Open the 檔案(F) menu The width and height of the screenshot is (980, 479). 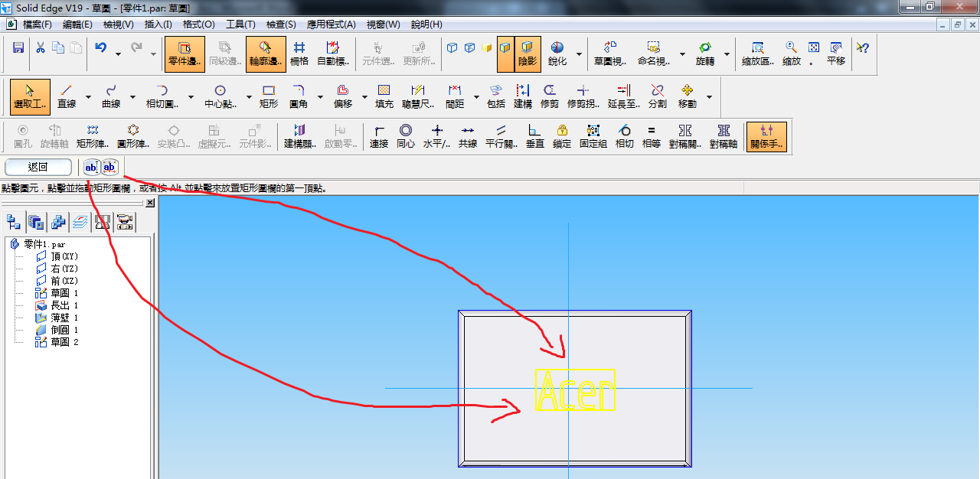click(38, 24)
